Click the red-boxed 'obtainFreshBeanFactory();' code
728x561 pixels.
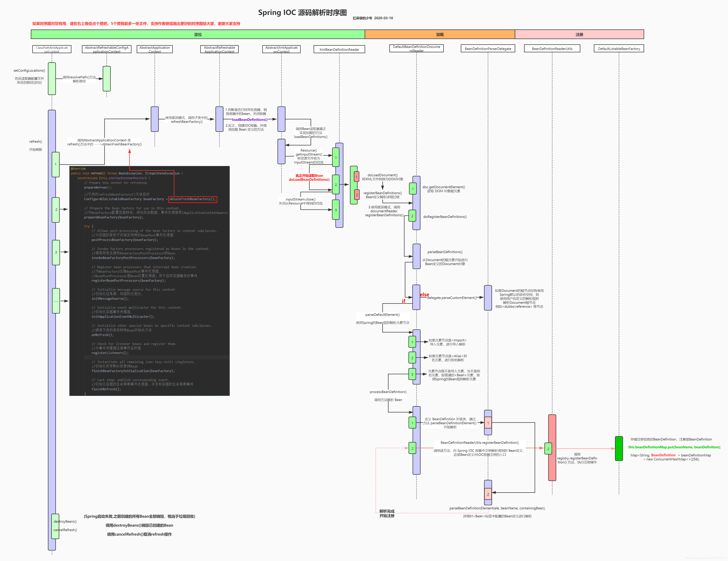(193, 199)
